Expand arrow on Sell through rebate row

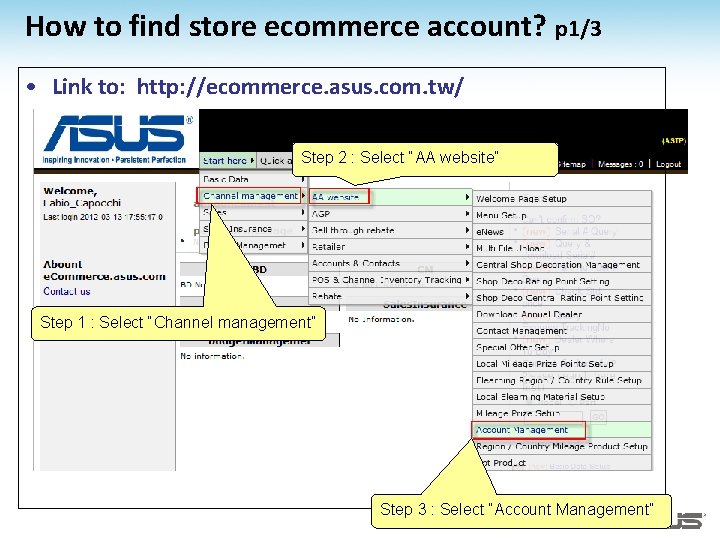467,231
